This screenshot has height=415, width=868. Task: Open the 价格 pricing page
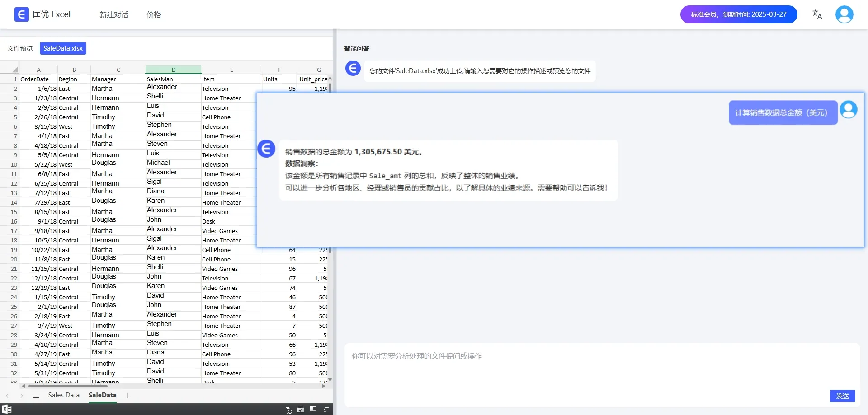pos(154,14)
